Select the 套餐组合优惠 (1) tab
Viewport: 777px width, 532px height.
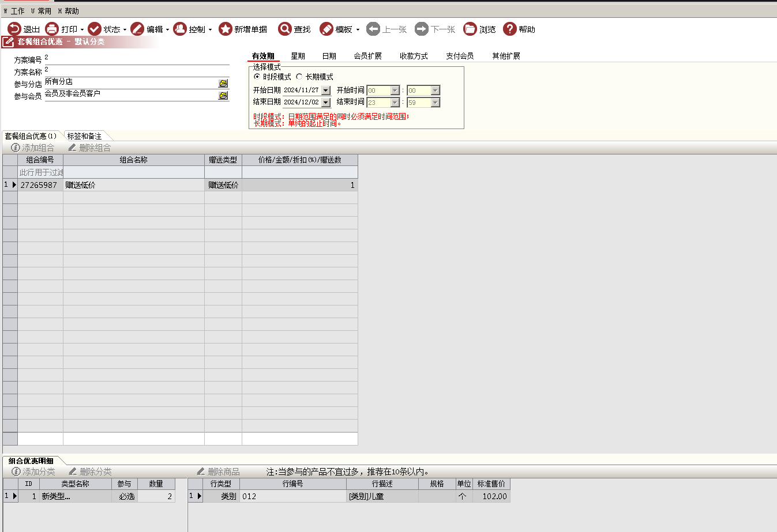[x=31, y=136]
